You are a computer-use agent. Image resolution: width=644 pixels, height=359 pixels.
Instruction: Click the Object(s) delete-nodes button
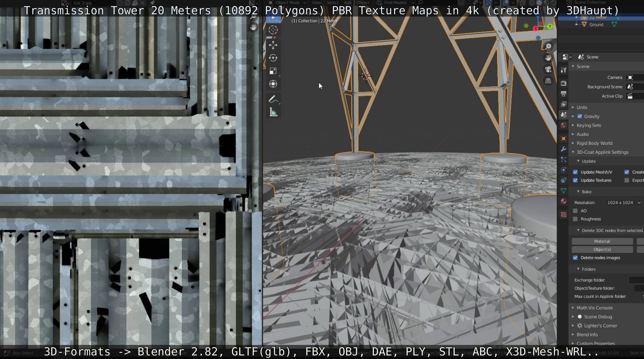[602, 250]
